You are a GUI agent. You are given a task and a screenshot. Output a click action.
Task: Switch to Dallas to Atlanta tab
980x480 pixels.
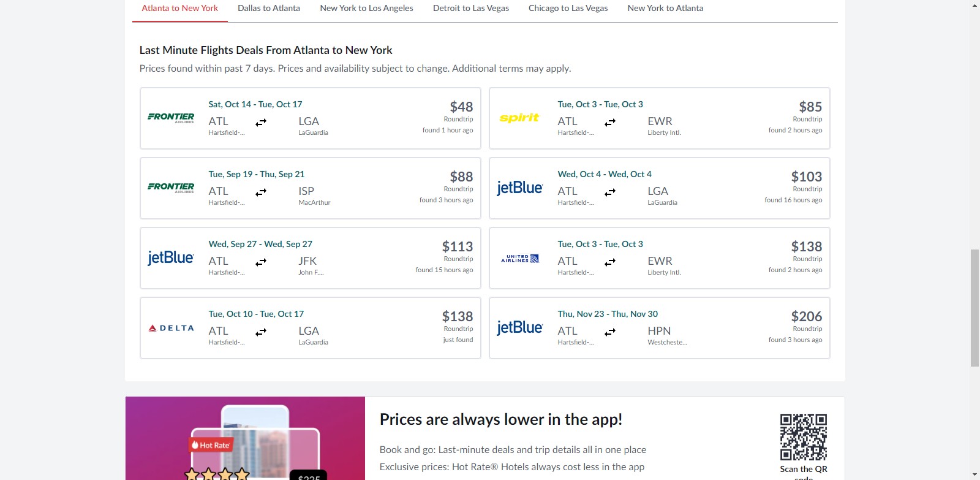269,9
